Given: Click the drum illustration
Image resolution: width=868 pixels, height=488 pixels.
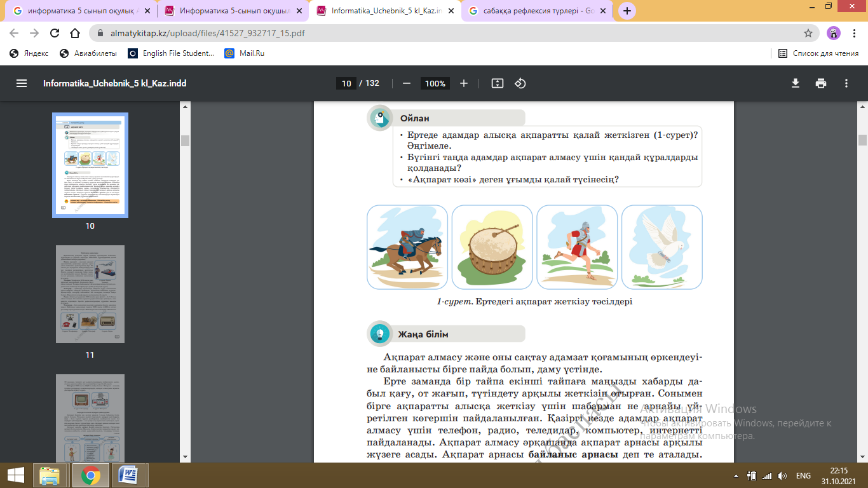Looking at the screenshot, I should coord(492,247).
